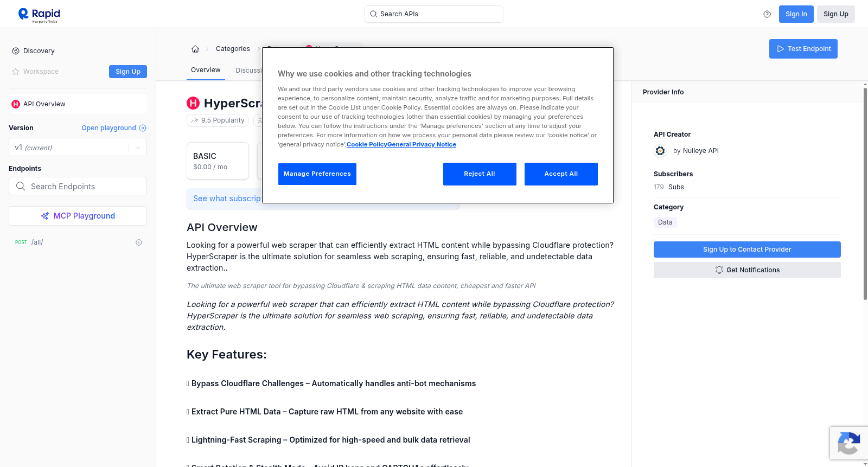Click the Workspace label in sidebar
This screenshot has height=467, width=868.
pos(41,72)
